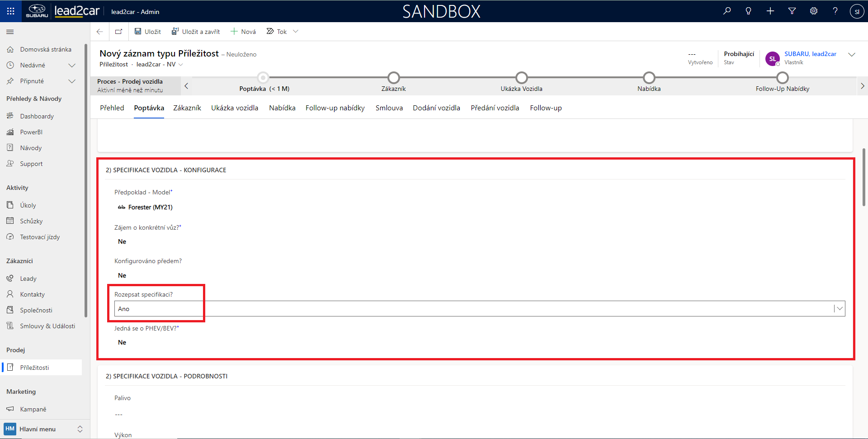868x439 pixels.
Task: Toggle the 'Konfigurováno předem?' value
Action: [x=122, y=276]
